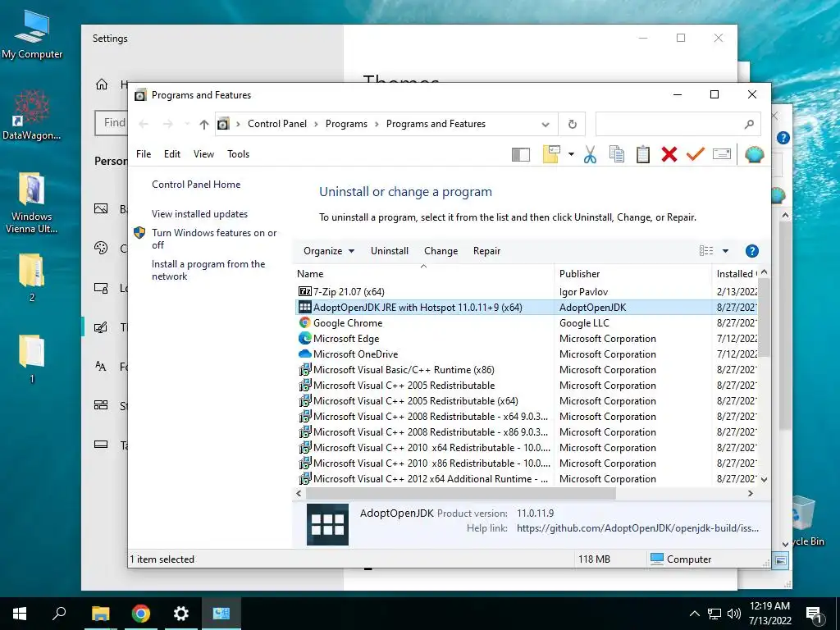Screen dimensions: 840x630
Task: Open the folder options toolbar dropdown arrow
Action: 571,154
